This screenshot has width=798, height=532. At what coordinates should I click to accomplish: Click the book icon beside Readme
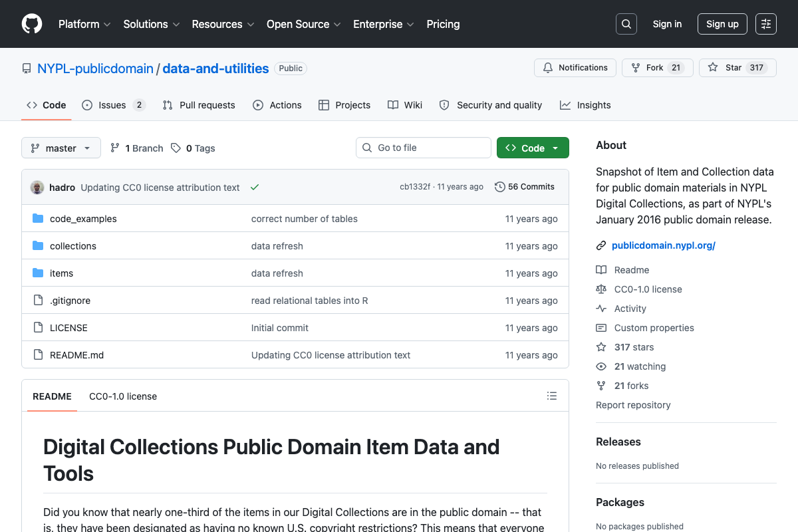601,270
